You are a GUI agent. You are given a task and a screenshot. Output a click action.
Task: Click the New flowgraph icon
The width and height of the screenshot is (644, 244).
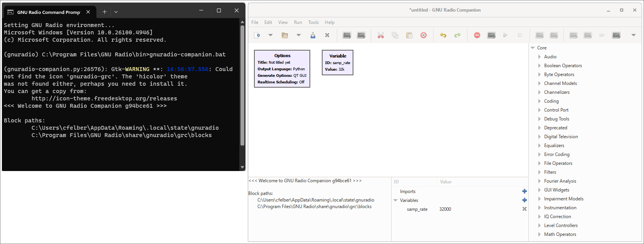pyautogui.click(x=257, y=35)
